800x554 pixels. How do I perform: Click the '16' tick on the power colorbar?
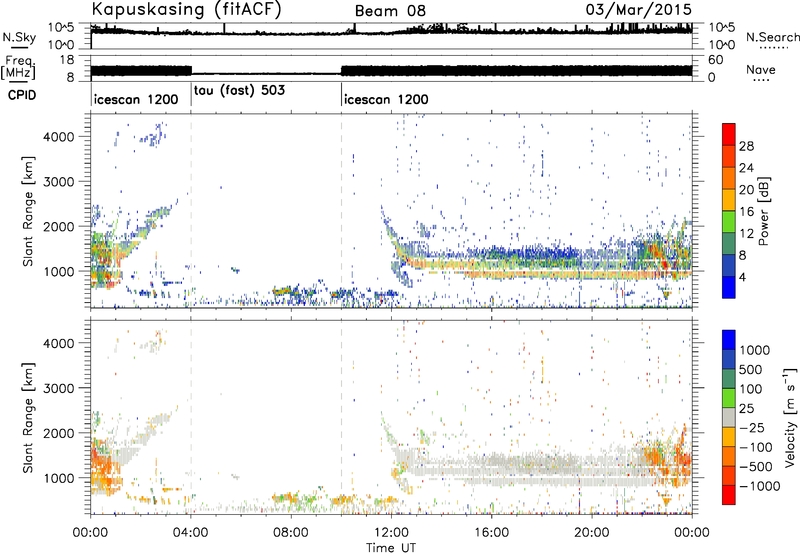746,212
